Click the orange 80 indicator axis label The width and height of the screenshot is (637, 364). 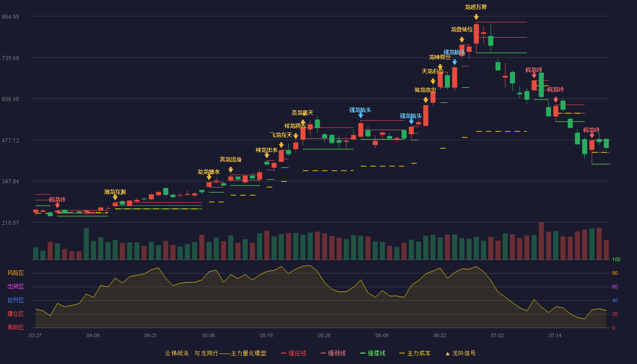point(615,273)
